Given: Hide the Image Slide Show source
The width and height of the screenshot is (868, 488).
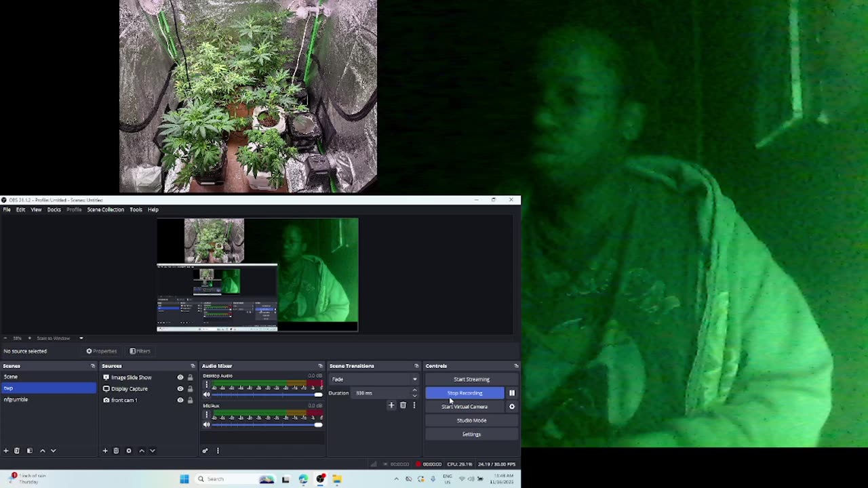Looking at the screenshot, I should tap(180, 378).
